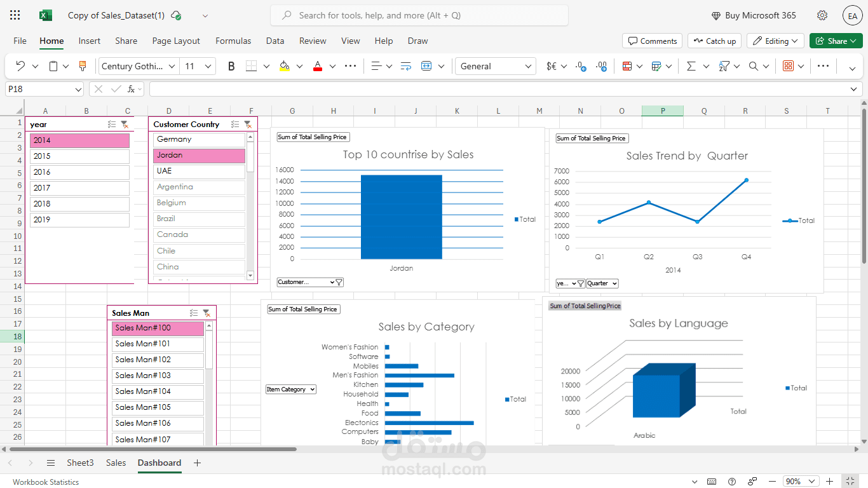
Task: Click the Sort and Filter icon
Action: [724, 66]
